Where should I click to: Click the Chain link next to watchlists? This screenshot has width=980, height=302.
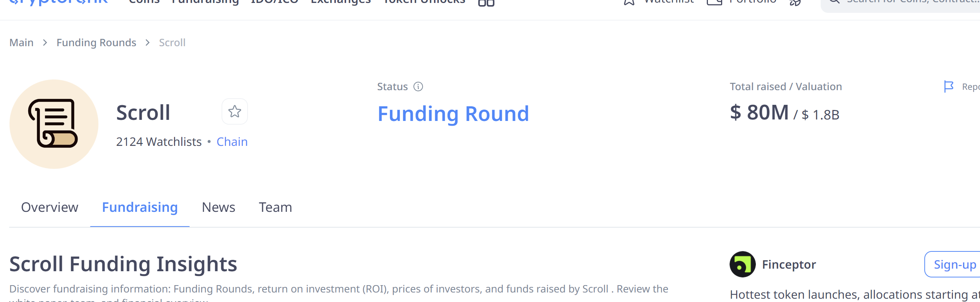point(232,141)
